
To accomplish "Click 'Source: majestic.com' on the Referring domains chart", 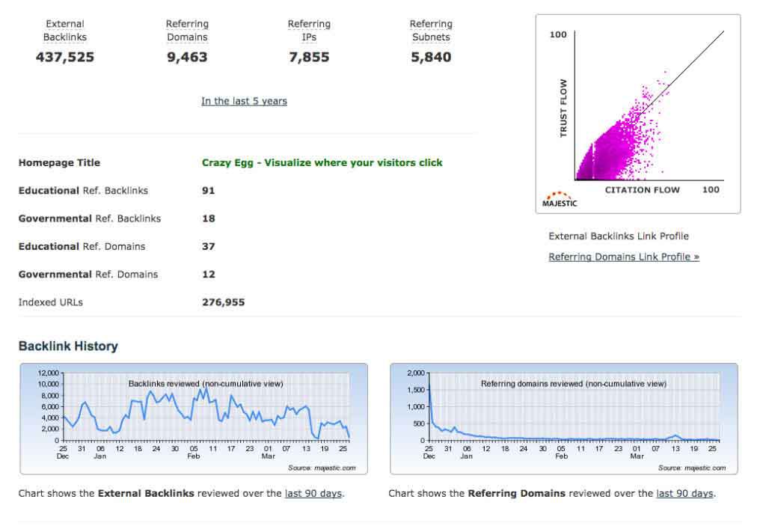I will point(692,468).
